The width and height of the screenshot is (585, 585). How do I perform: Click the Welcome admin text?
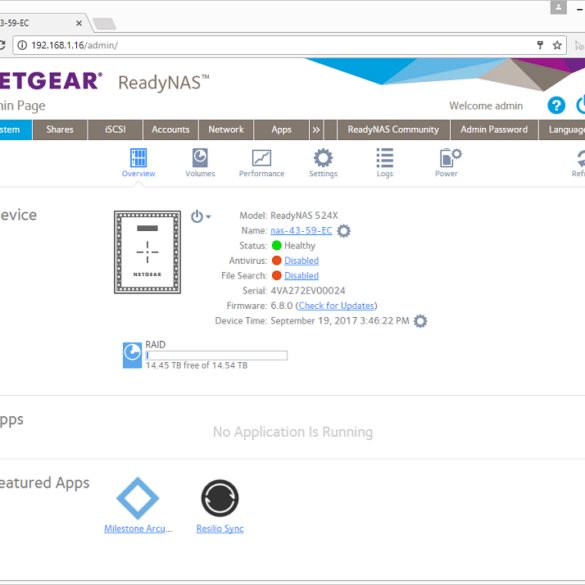486,106
